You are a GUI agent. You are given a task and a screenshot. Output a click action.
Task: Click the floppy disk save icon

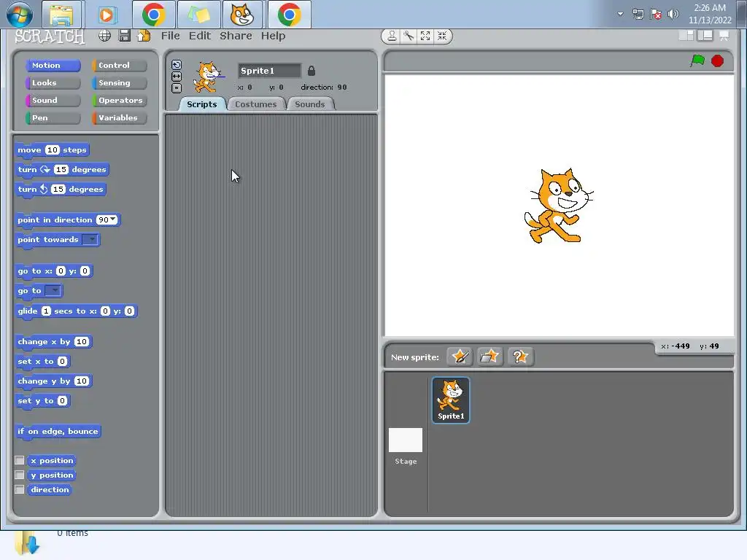124,36
